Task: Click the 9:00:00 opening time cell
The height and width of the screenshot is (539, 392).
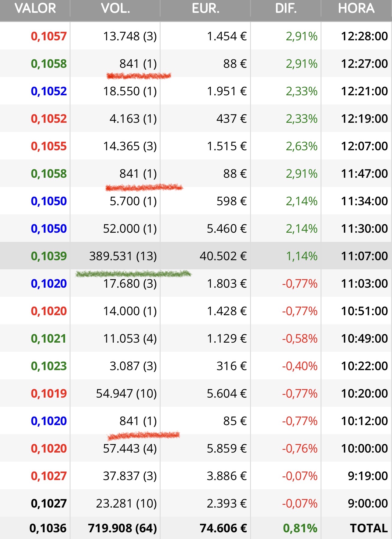Action: [x=368, y=503]
